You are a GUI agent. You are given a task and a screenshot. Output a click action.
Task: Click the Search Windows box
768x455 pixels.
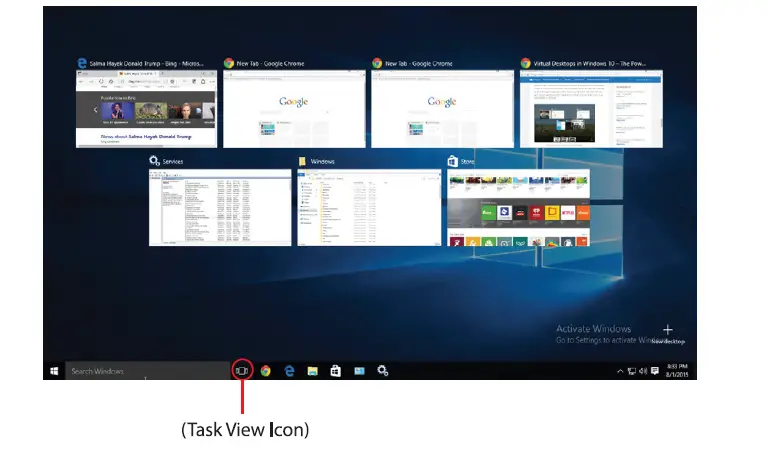tap(147, 371)
